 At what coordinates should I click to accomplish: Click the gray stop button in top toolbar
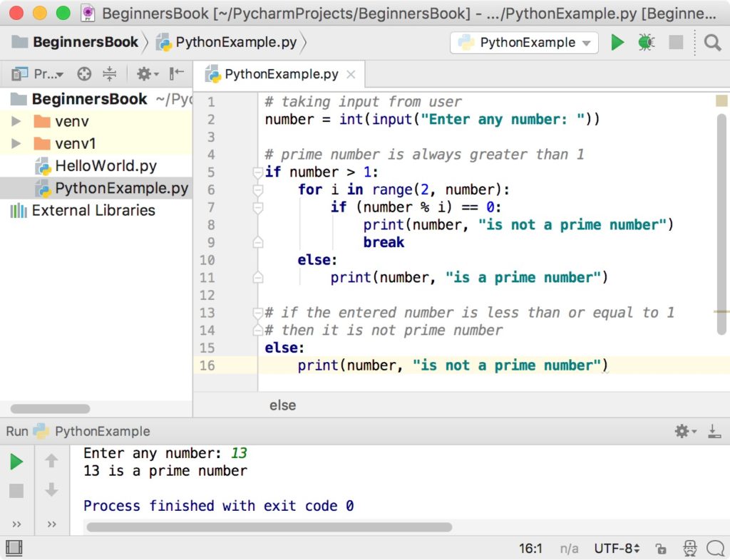click(676, 42)
